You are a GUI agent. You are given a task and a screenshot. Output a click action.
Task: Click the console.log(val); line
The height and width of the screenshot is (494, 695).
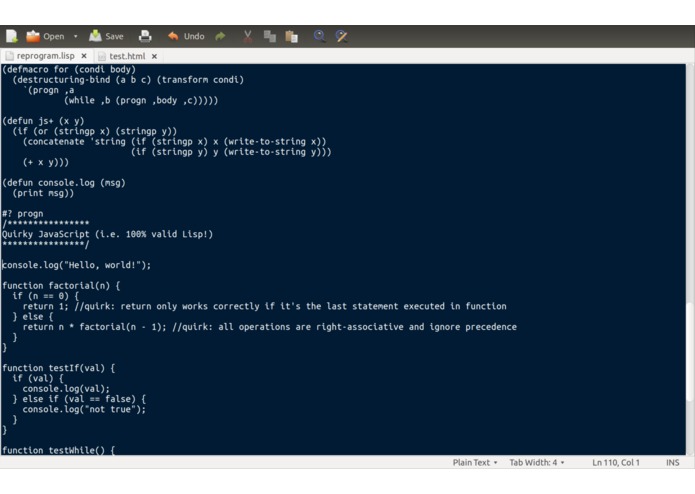point(66,389)
